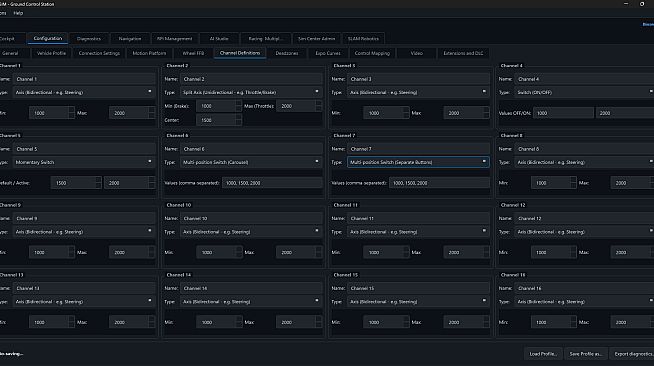Expand the Channel 11 Type dropdown
654x366 pixels.
click(418, 232)
